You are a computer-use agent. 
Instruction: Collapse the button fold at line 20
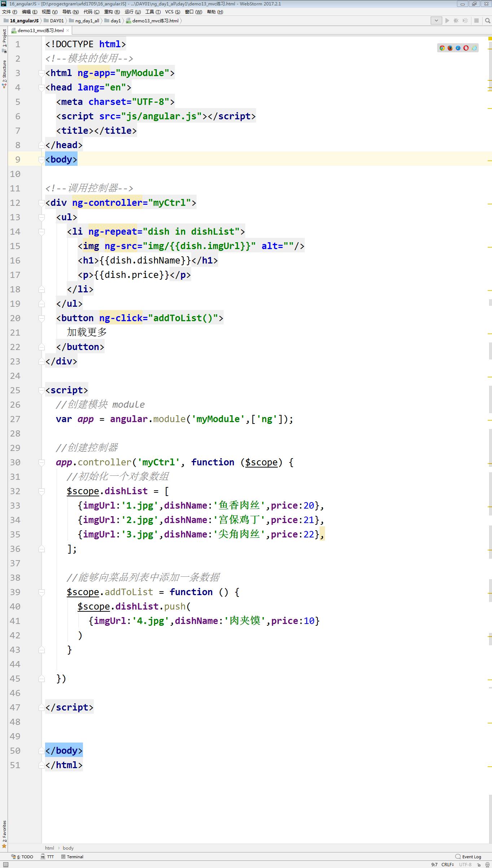pos(41,318)
